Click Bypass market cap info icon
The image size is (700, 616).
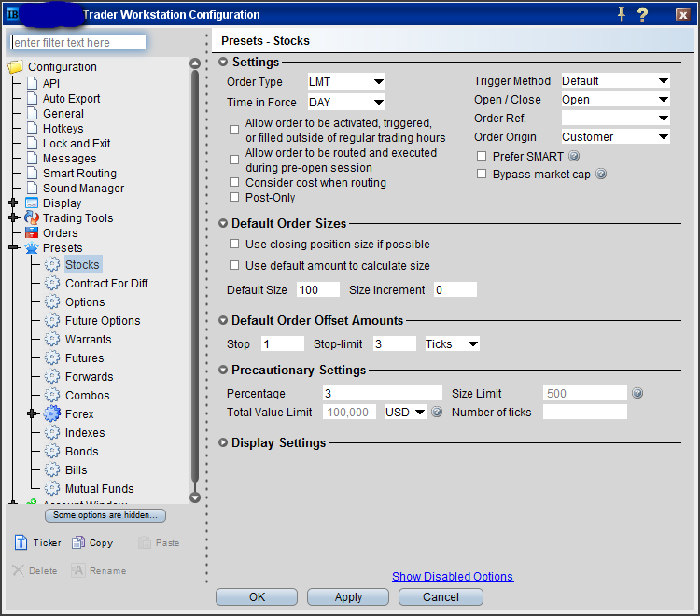[x=601, y=174]
